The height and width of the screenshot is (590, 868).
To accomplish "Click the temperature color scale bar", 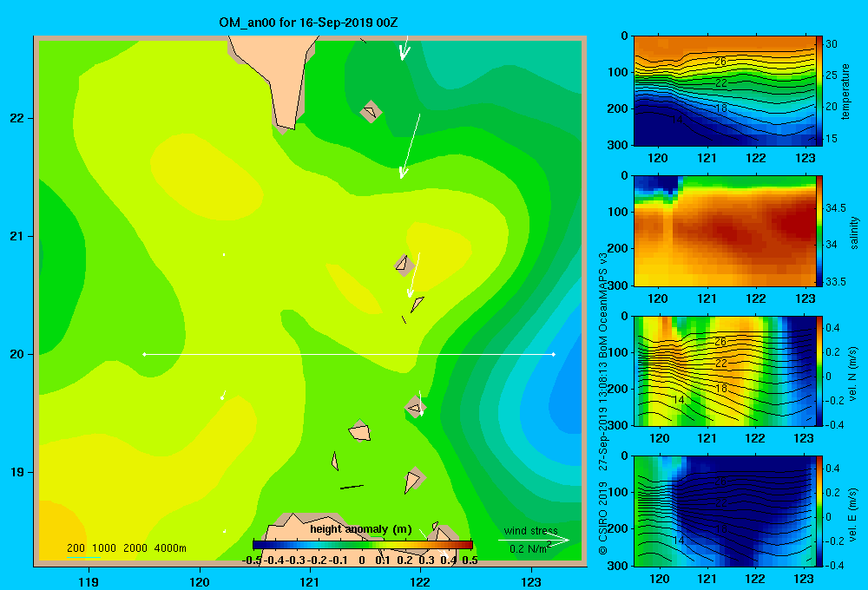I will coord(819,91).
